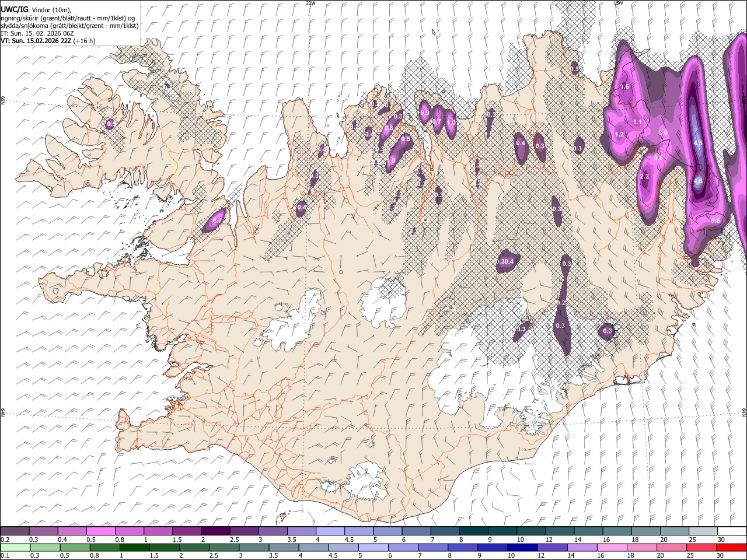
Task: Pick the bottom-row pink swatch labeled 18
Action: [x=642, y=547]
